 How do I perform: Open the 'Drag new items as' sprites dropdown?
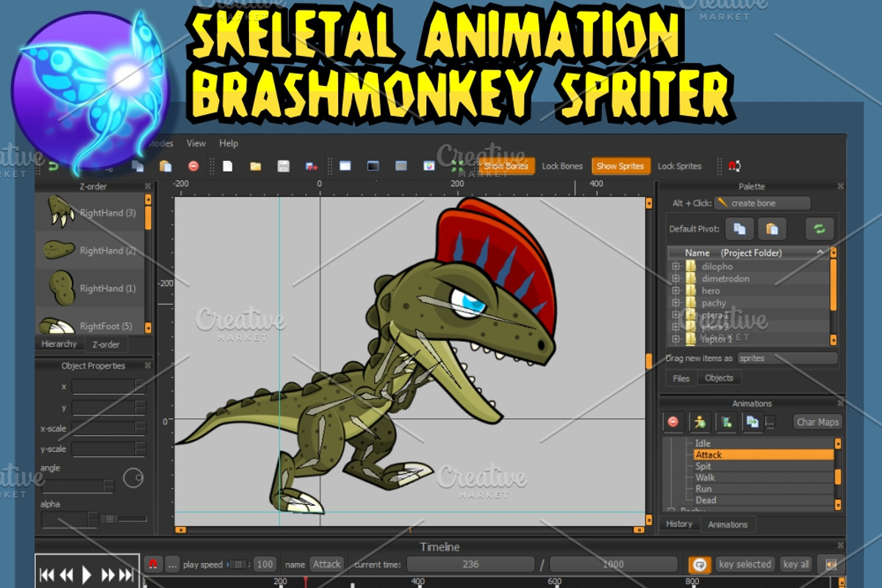[787, 359]
